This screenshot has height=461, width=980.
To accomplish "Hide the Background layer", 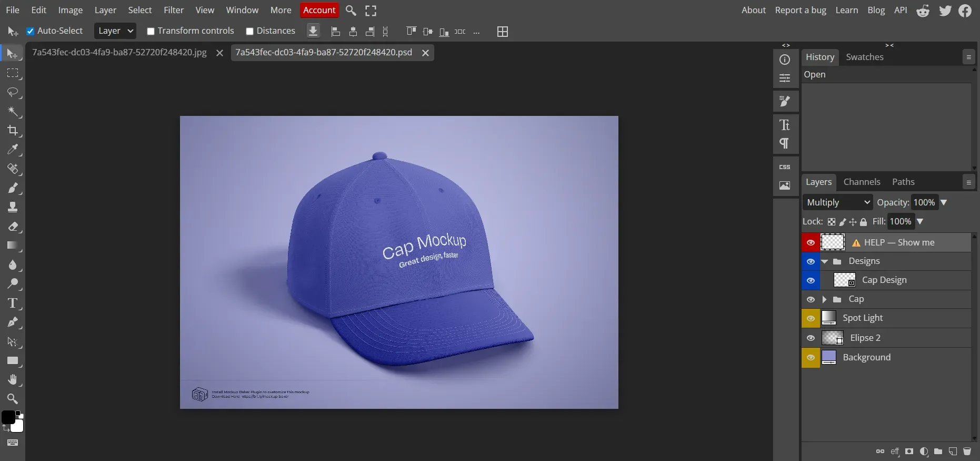I will [811, 357].
